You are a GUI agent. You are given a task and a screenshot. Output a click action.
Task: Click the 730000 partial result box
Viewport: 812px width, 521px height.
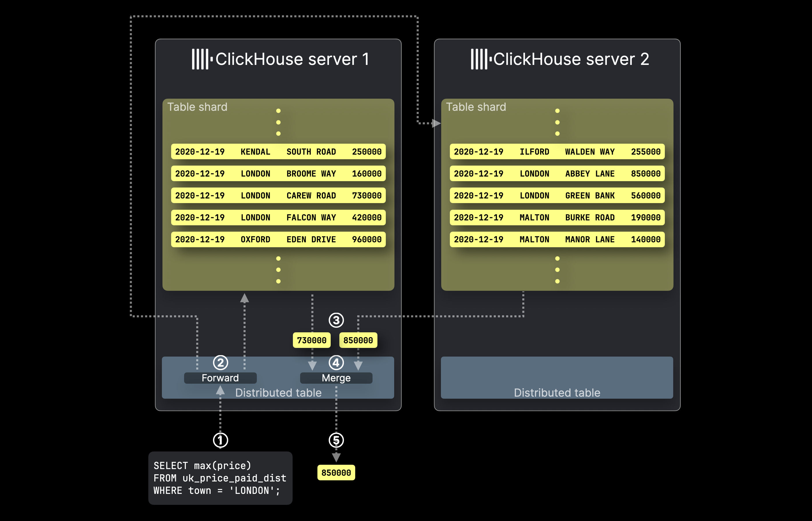tap(312, 340)
